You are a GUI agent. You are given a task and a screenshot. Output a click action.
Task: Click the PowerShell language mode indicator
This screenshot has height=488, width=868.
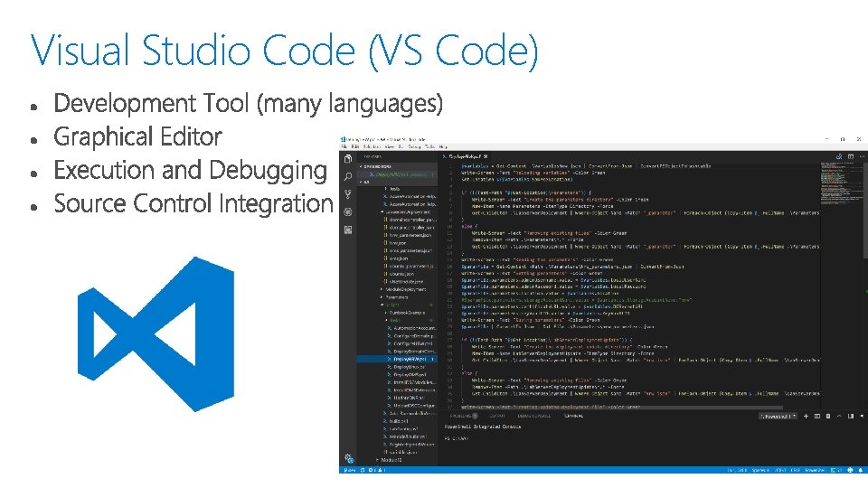pos(815,470)
